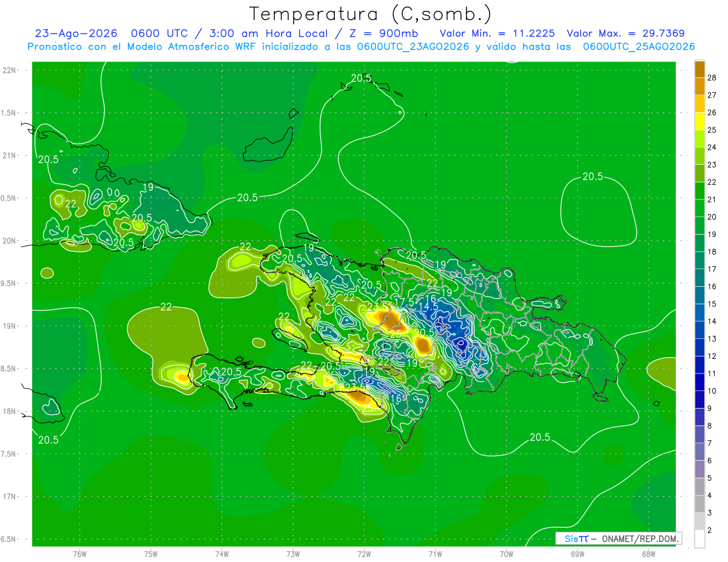Pick the colorbar swatch between 16 and 17

(699, 278)
